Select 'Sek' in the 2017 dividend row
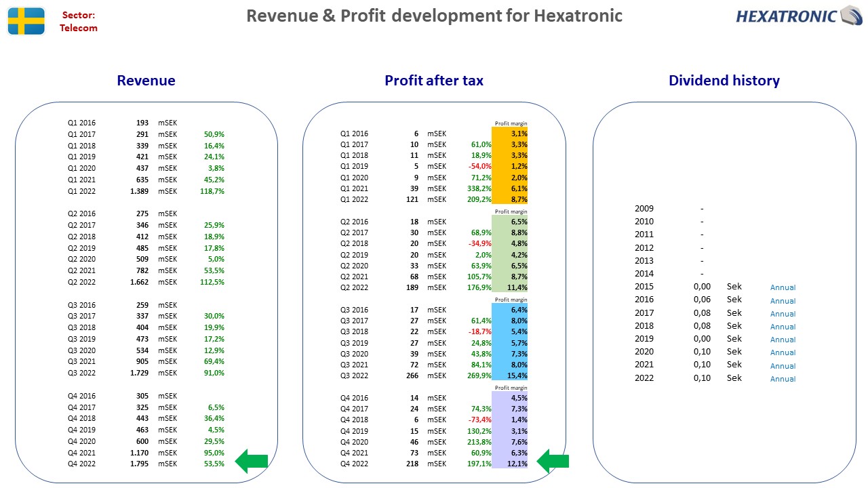This screenshot has width=868, height=488. pos(734,313)
